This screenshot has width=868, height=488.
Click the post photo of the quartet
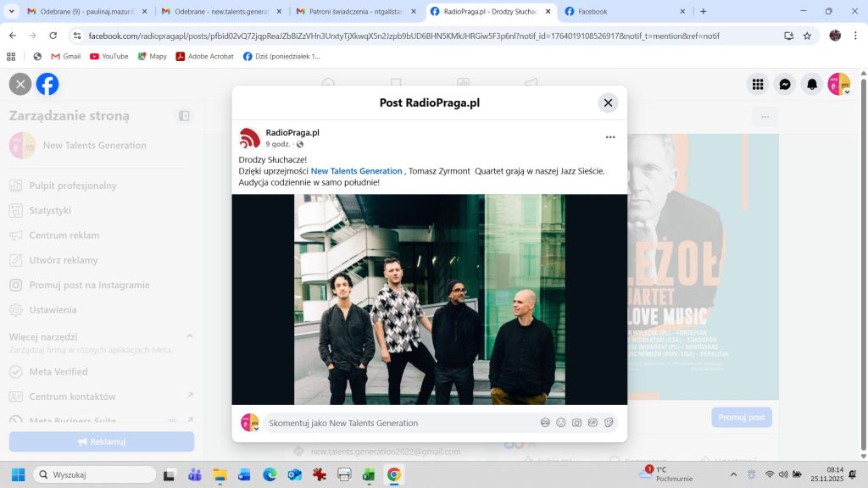point(430,299)
